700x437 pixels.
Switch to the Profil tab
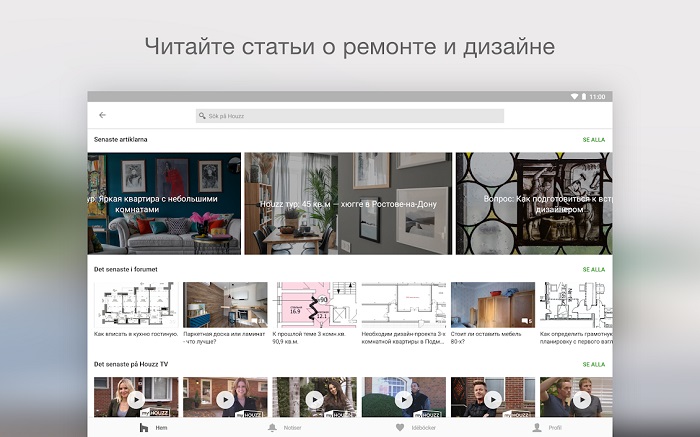coord(547,428)
